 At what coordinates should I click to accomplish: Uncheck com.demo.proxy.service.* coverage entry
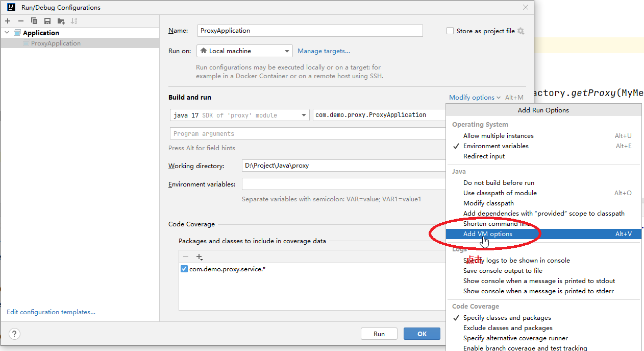[x=184, y=269]
